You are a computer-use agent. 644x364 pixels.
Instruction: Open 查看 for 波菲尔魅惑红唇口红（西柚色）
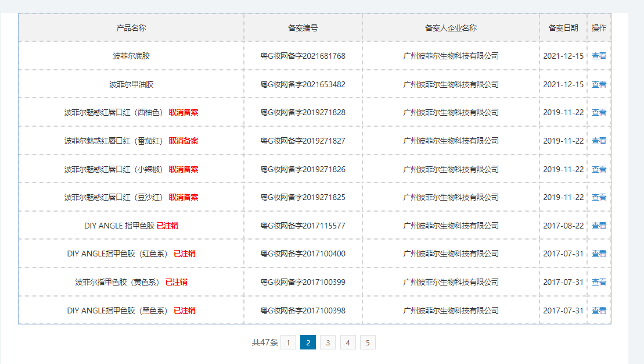pos(599,112)
